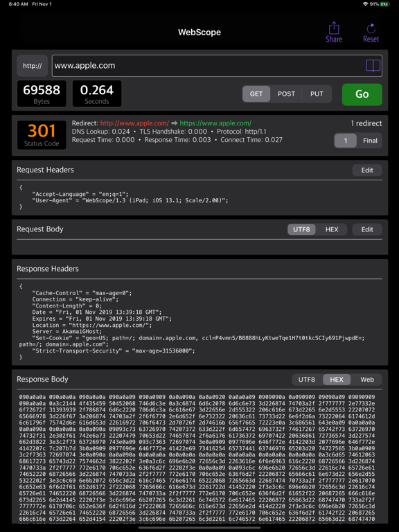This screenshot has height=532, width=399.
Task: Tap the "Strict-Transport-Security" header line
Action: click(x=114, y=351)
